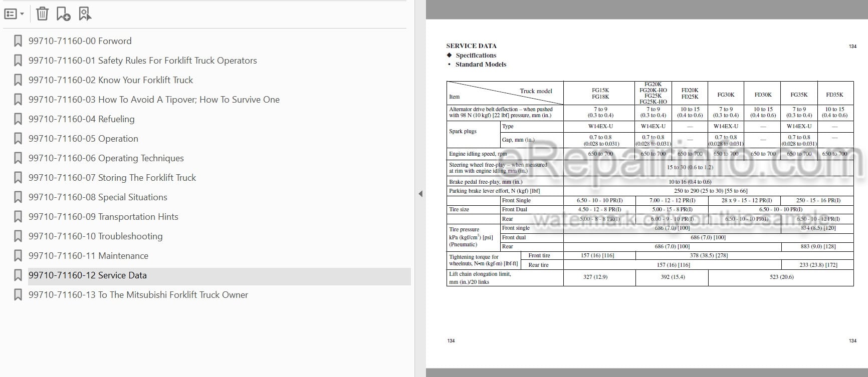
Task: Click Parking brake lever effort row label
Action: click(495, 191)
